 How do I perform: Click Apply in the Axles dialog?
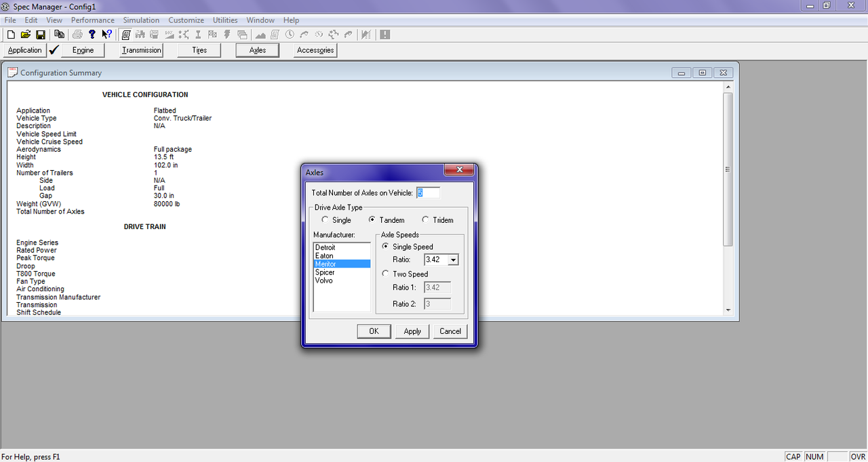(412, 331)
